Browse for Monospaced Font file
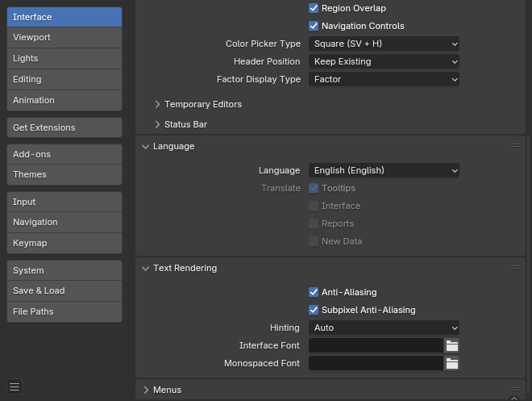The image size is (532, 401). 452,363
